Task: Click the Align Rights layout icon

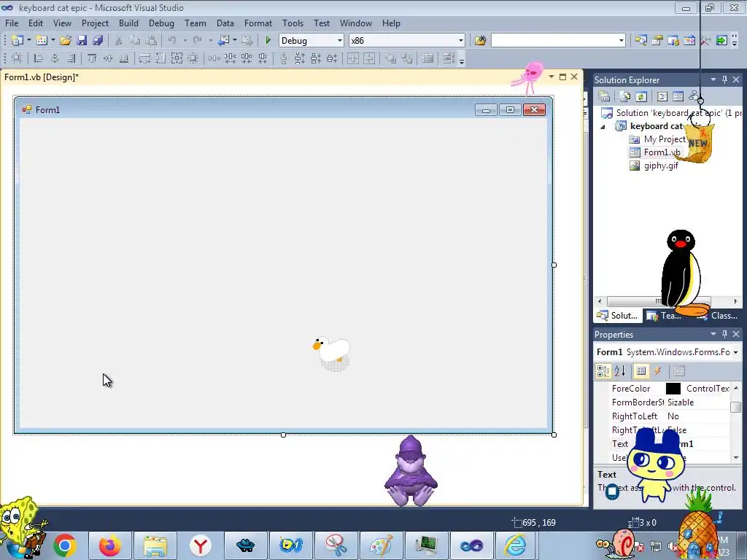Action: click(71, 58)
